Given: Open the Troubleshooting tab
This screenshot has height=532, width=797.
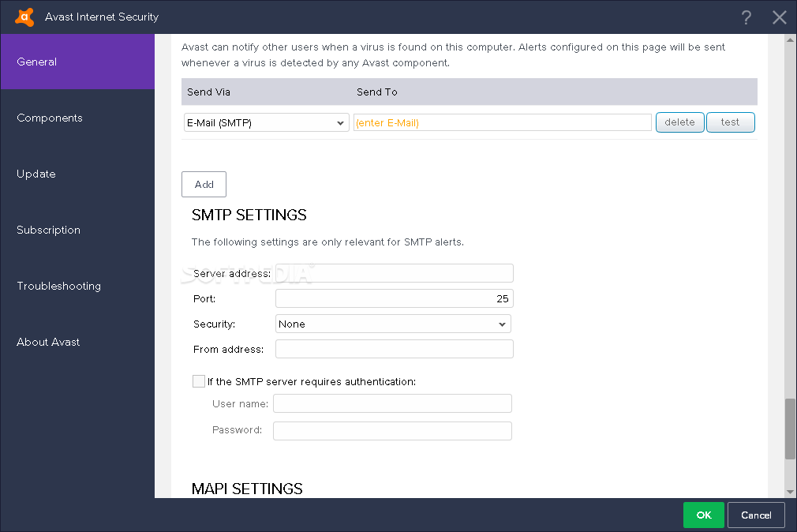Looking at the screenshot, I should coord(78,285).
